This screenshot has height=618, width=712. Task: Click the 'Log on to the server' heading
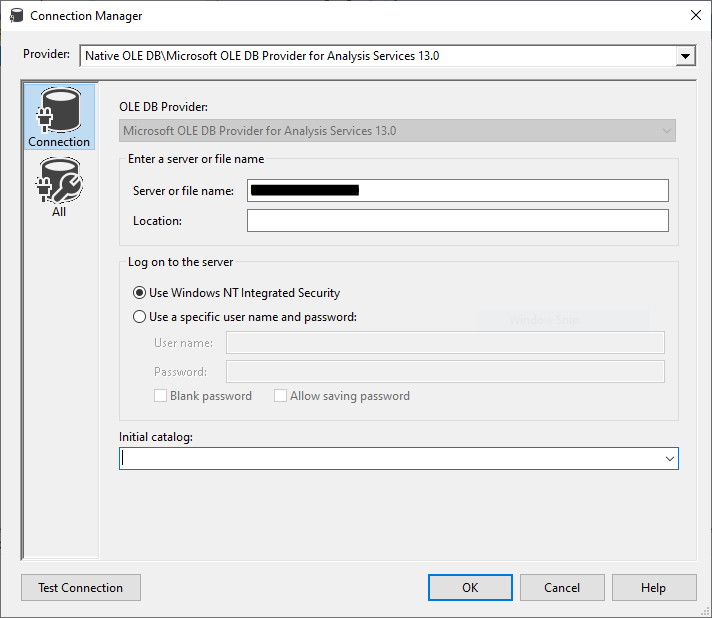(180, 262)
